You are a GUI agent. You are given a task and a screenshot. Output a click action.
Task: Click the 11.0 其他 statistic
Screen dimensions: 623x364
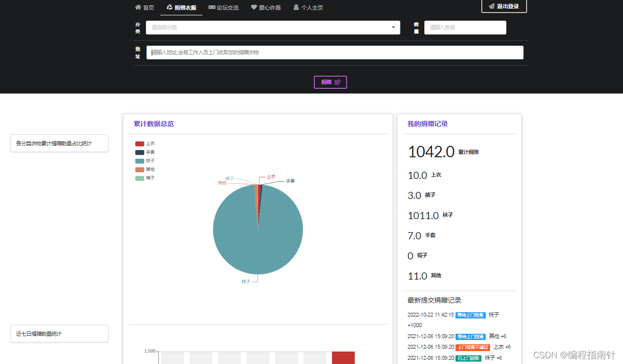[424, 276]
